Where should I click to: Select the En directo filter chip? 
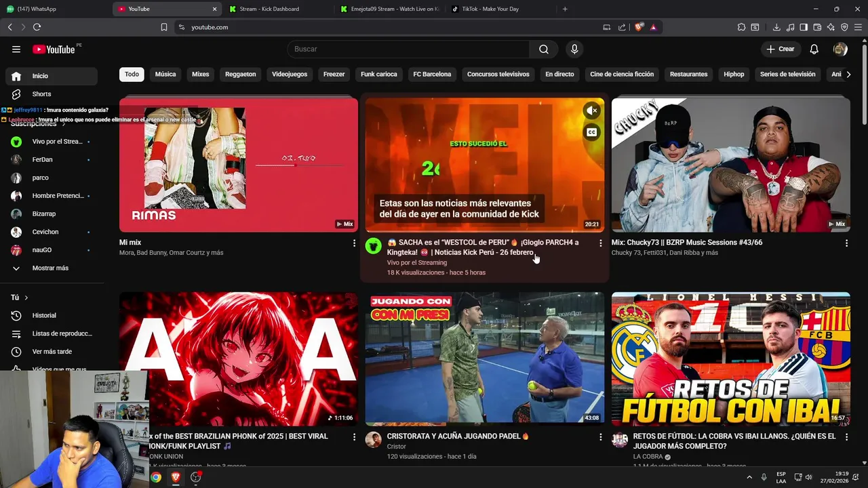(x=559, y=74)
